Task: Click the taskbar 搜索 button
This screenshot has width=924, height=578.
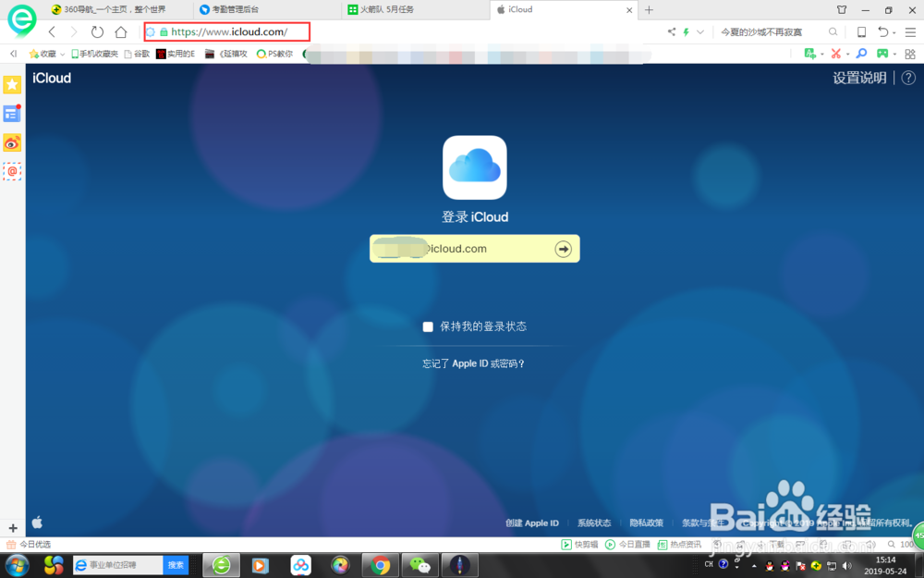Action: click(x=176, y=565)
